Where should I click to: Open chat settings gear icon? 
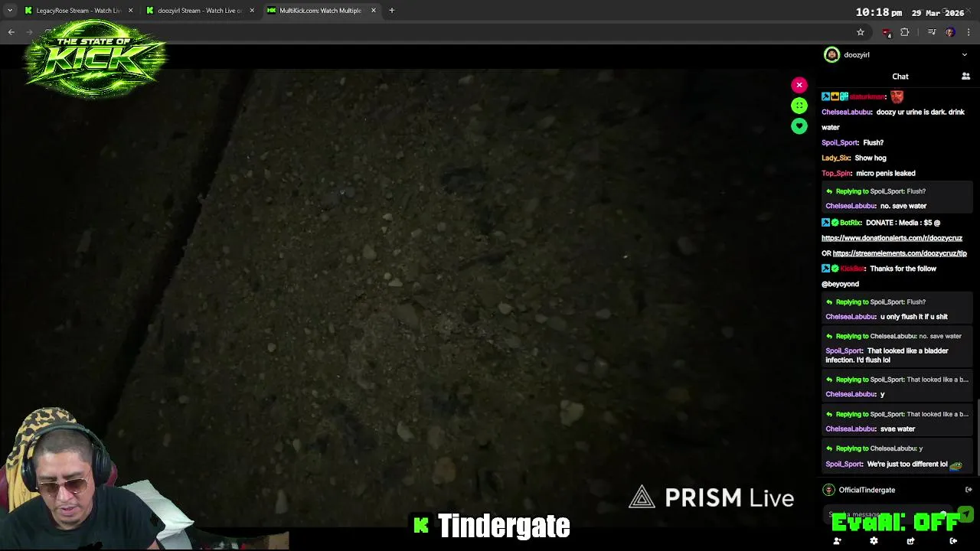pyautogui.click(x=874, y=541)
